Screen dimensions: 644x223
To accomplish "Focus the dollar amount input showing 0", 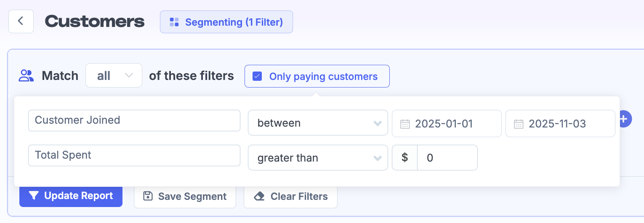I will (x=447, y=158).
